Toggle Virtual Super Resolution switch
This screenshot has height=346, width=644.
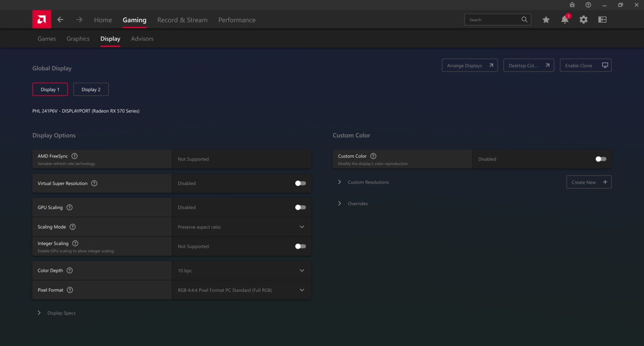pyautogui.click(x=301, y=183)
